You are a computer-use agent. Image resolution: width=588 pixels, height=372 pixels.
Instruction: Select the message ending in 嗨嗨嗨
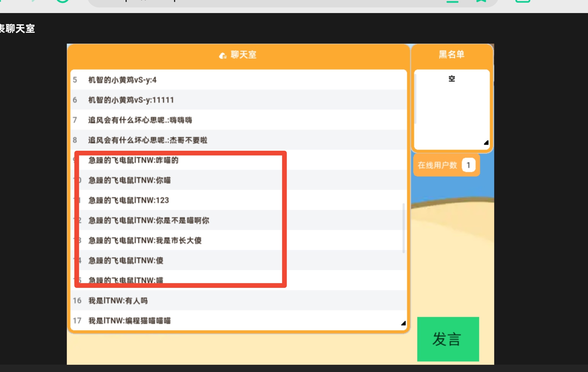(239, 120)
